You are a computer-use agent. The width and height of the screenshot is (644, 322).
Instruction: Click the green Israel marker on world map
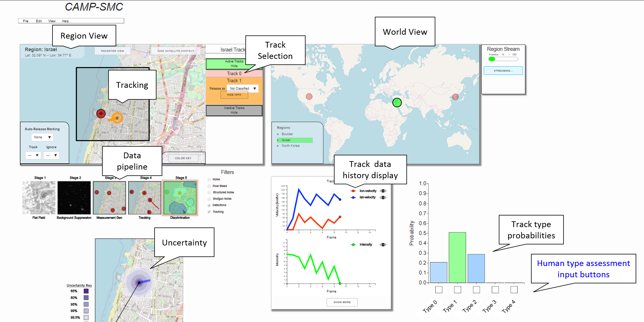tap(397, 102)
